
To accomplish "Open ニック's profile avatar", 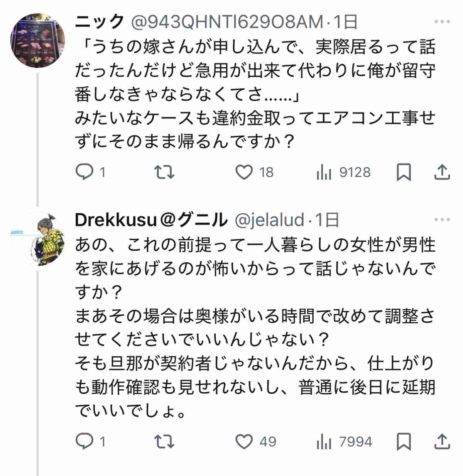I will pyautogui.click(x=37, y=40).
